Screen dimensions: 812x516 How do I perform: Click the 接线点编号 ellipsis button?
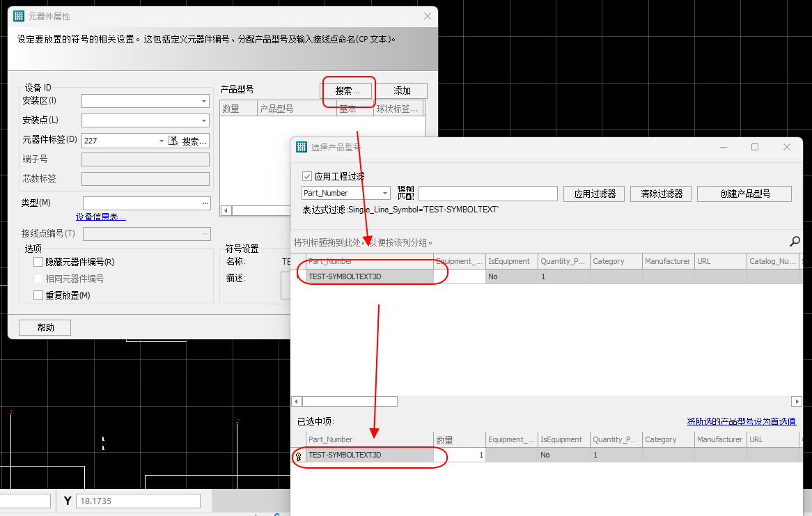(x=205, y=234)
